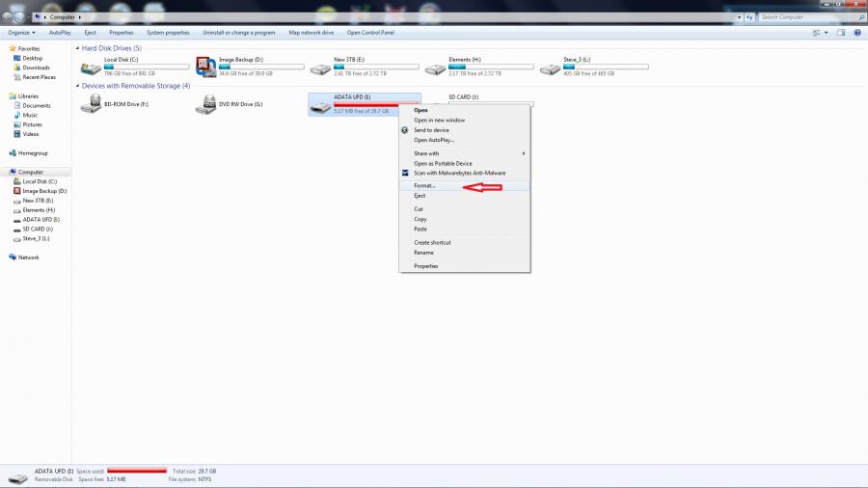Select the Image Backup (D:) drive icon
Image resolution: width=868 pixels, height=488 pixels.
point(206,67)
